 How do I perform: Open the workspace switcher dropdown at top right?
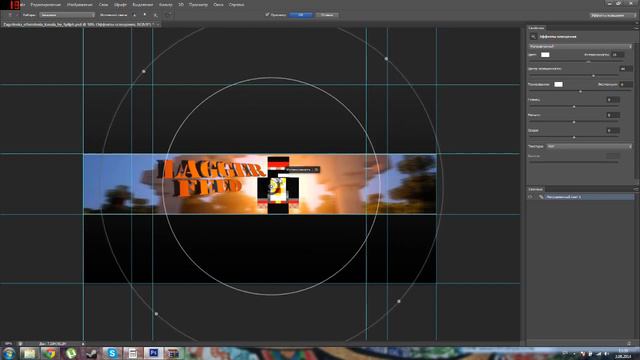coord(613,15)
